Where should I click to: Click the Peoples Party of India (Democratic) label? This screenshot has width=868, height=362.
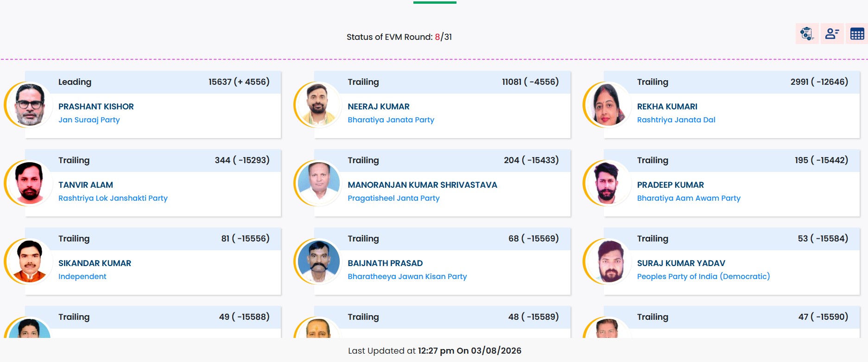(703, 276)
